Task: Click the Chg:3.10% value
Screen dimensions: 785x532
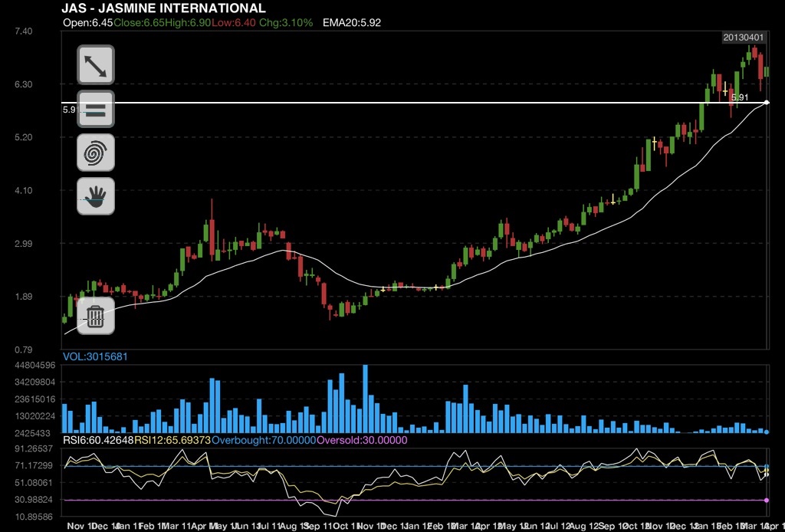Action: 286,22
